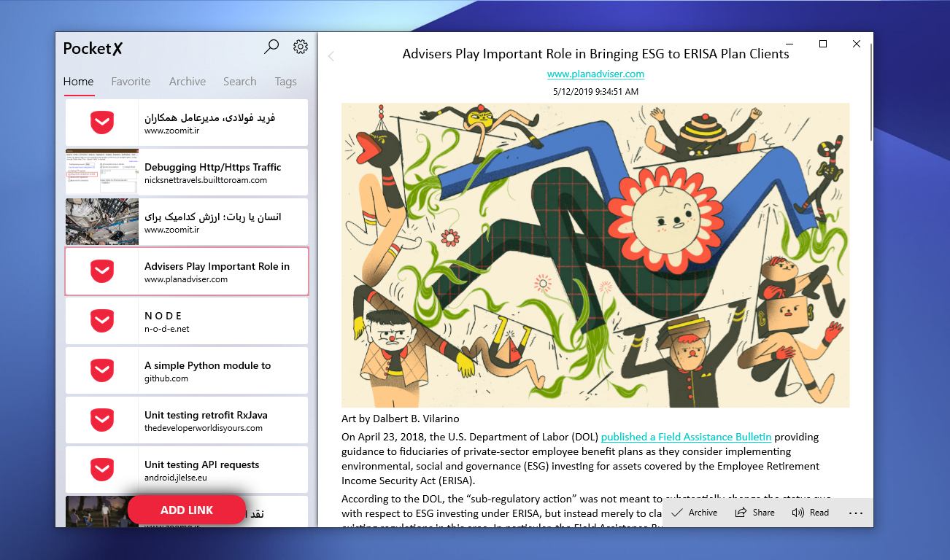Open the Search tab
Screen dimensions: 950x560
coord(240,82)
